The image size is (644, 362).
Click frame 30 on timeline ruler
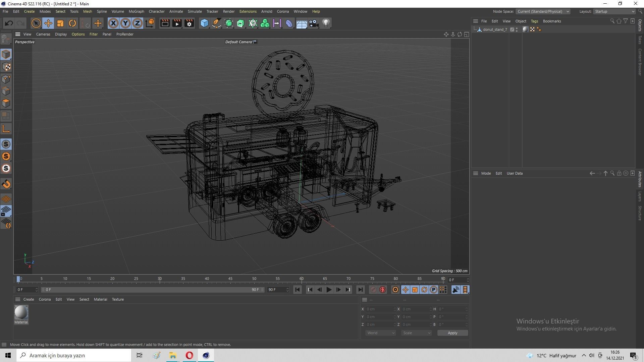(x=160, y=279)
